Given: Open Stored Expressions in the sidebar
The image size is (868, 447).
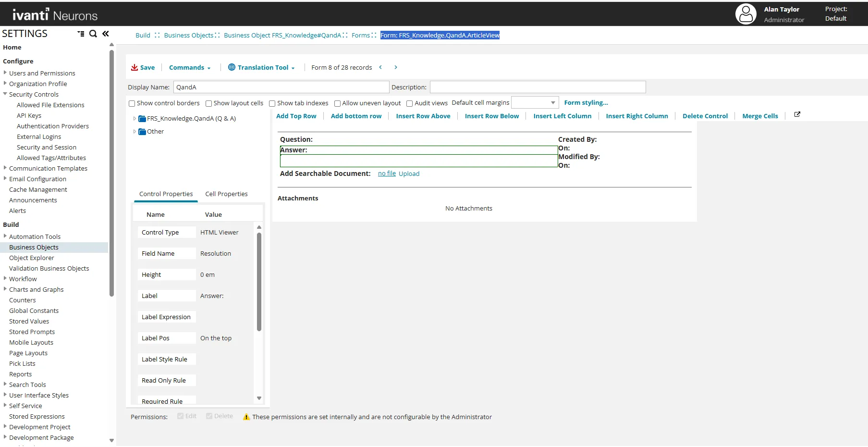Looking at the screenshot, I should click(37, 417).
